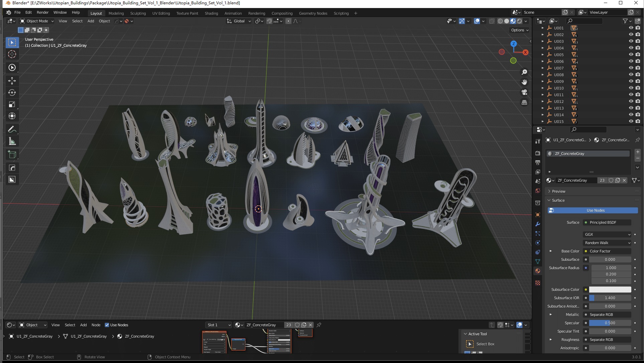
Task: Expand the Preview panel
Action: [558, 191]
